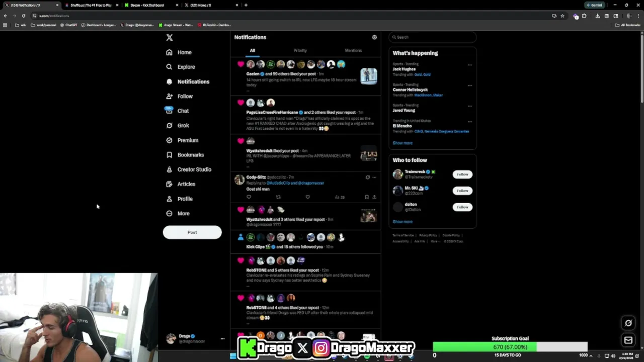
Task: Open browser Downloads icon
Action: tap(597, 16)
